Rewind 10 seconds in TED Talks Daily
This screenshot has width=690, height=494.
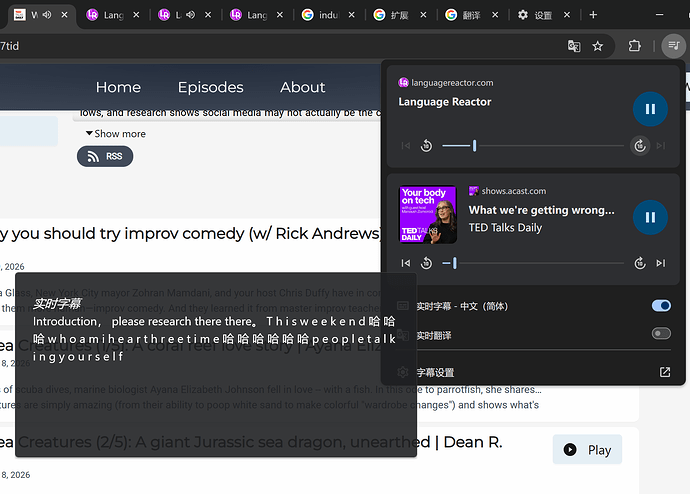point(426,263)
